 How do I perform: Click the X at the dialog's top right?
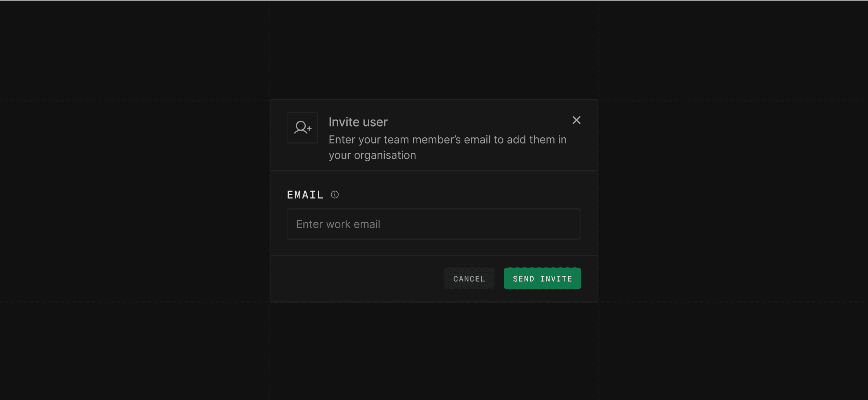coord(576,120)
